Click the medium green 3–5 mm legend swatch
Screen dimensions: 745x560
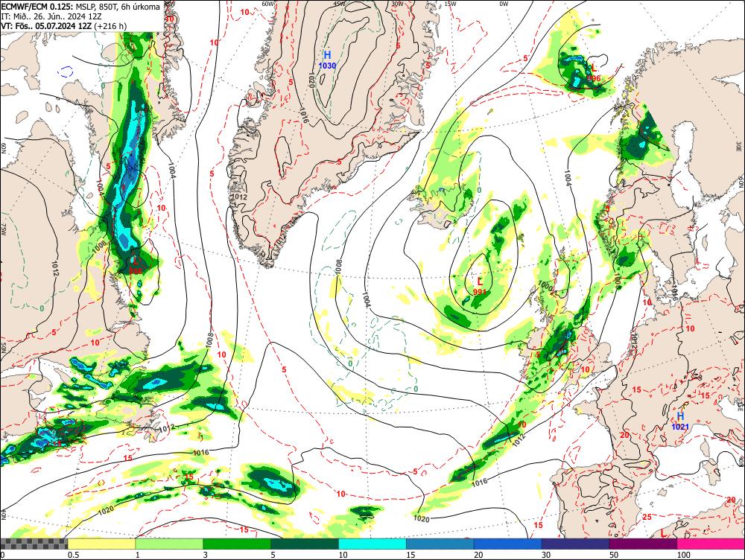pyautogui.click(x=237, y=544)
